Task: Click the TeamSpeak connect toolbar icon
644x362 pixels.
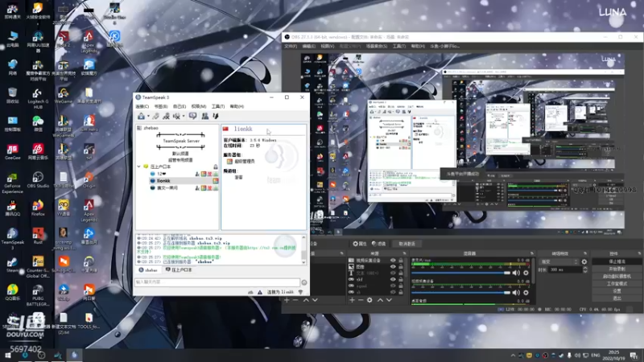Action: (141, 116)
